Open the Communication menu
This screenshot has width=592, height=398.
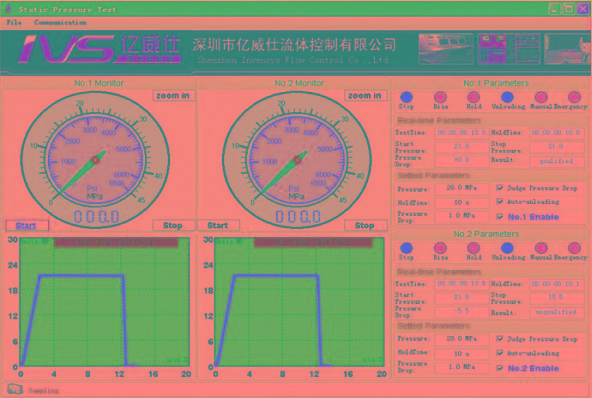pyautogui.click(x=60, y=22)
